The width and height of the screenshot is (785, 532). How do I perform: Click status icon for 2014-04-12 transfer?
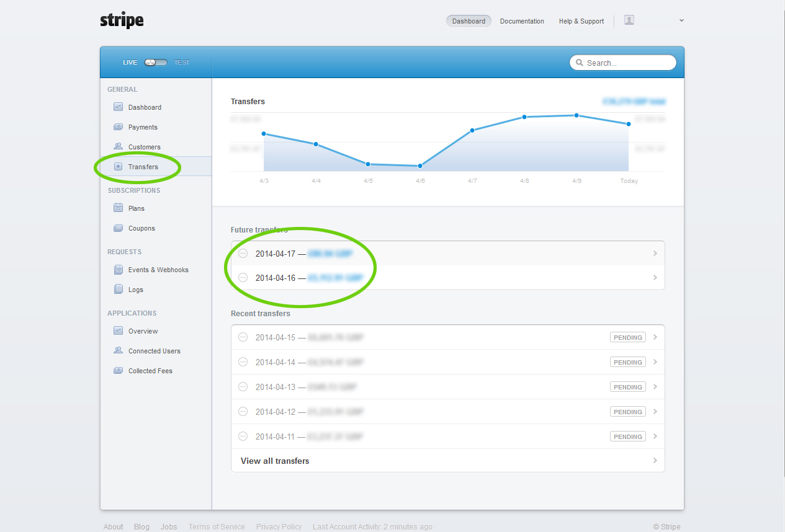click(x=243, y=412)
